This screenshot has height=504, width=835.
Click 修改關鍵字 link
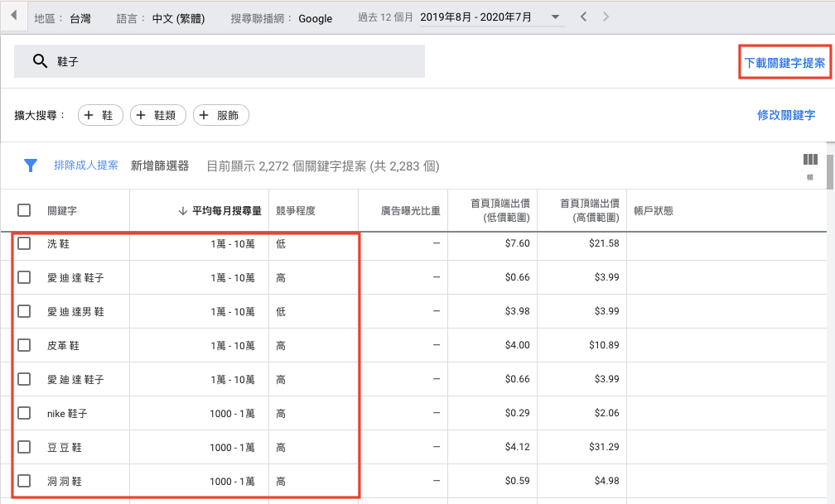pyautogui.click(x=785, y=115)
